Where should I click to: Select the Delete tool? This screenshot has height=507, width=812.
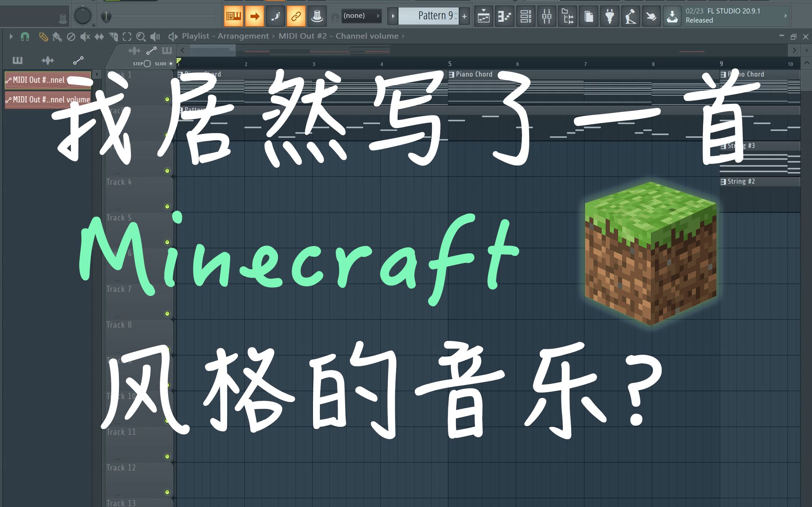click(71, 36)
